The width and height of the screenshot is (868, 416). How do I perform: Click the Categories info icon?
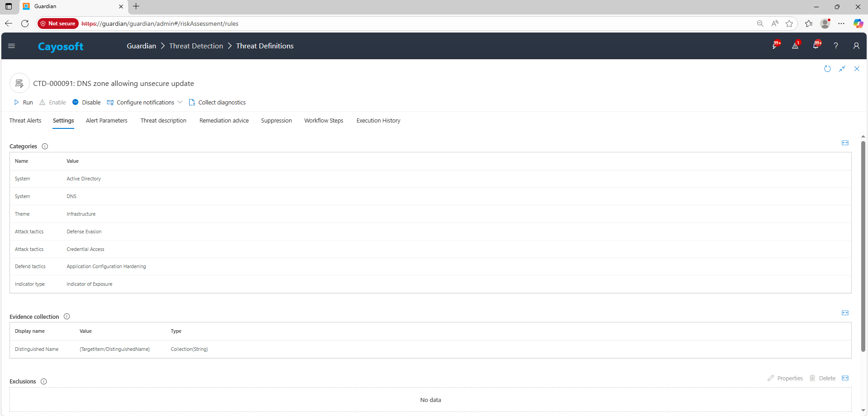point(45,147)
